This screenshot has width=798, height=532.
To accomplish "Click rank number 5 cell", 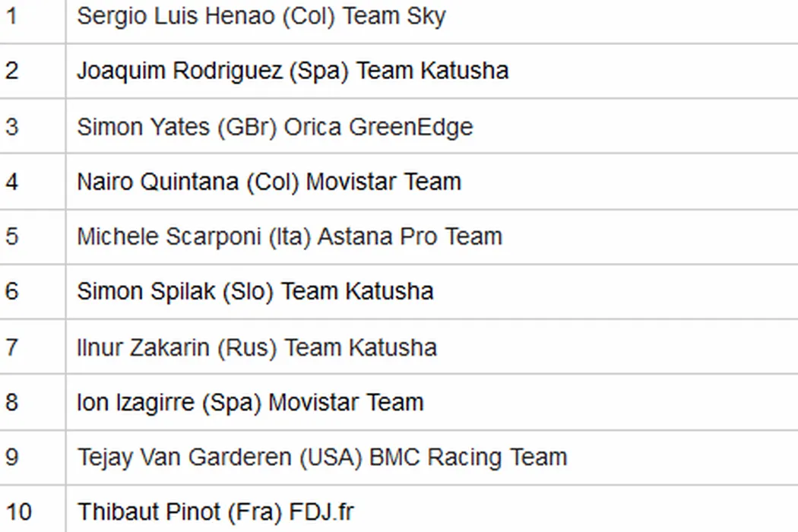I will [11, 236].
